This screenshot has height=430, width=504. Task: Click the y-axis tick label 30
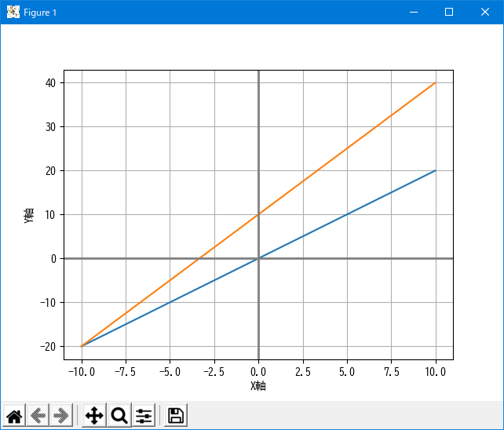click(x=50, y=127)
